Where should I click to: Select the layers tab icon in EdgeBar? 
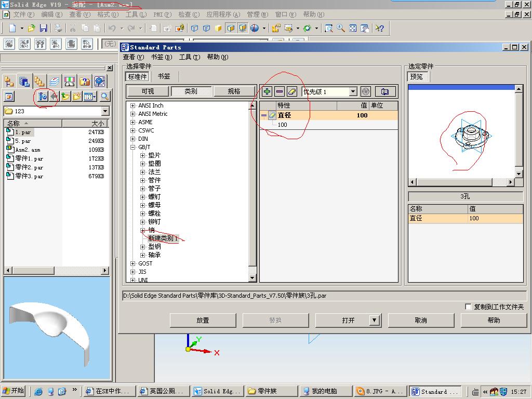[x=54, y=82]
